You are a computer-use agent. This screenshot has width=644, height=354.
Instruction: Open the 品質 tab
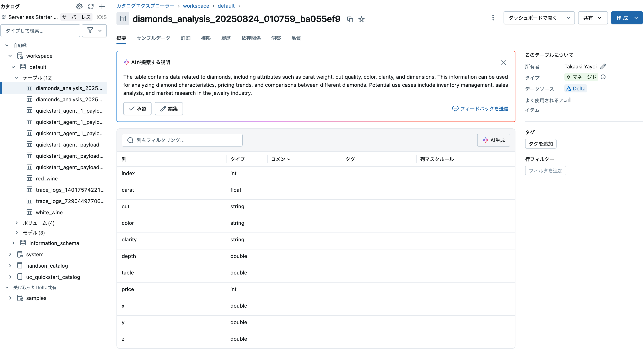296,38
